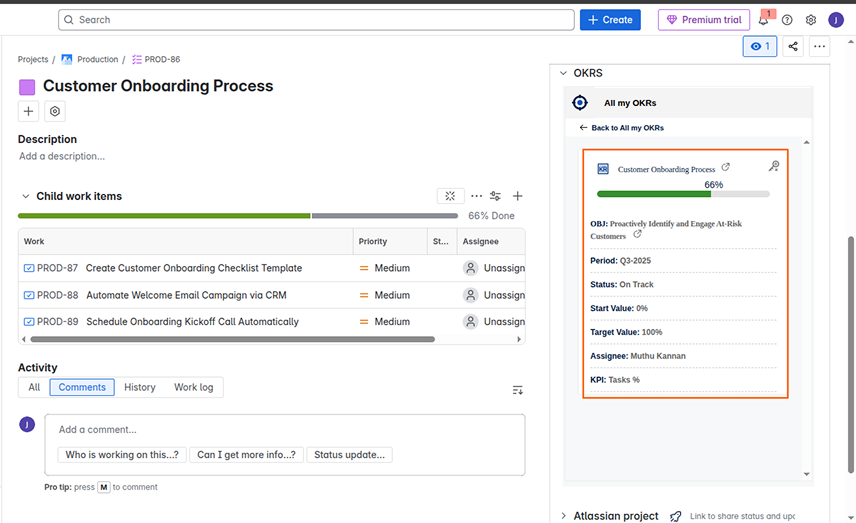Click the purple epic type icon beside title
This screenshot has width=856, height=523.
[27, 87]
